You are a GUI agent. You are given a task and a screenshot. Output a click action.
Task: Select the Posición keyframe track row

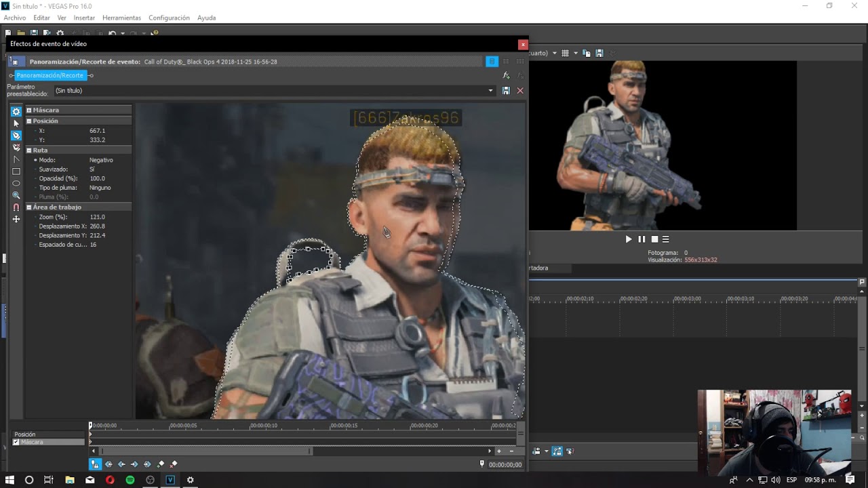point(47,434)
